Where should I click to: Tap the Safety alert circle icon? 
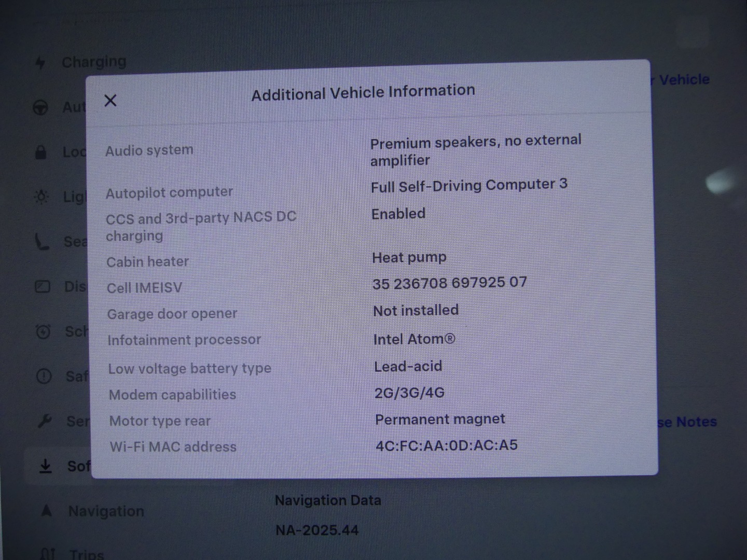(x=44, y=376)
